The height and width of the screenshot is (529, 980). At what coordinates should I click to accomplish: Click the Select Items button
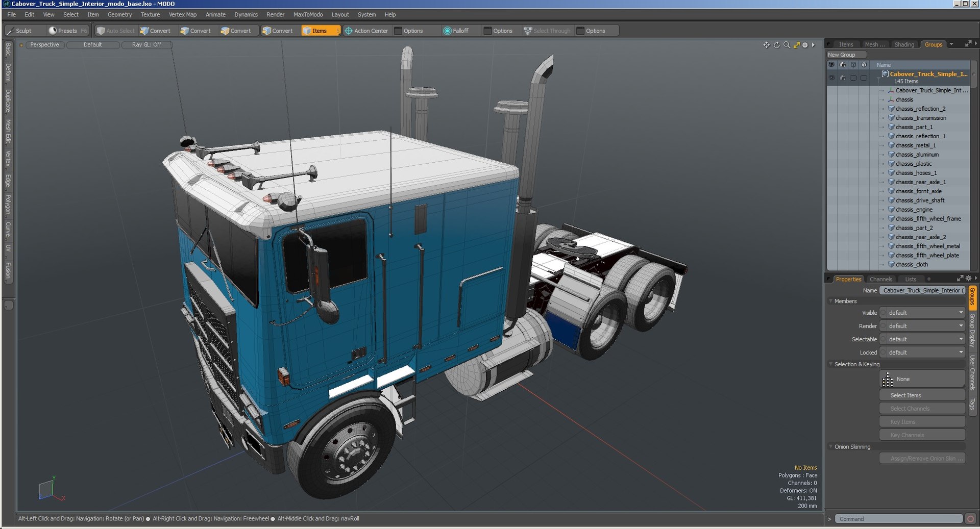(x=922, y=395)
